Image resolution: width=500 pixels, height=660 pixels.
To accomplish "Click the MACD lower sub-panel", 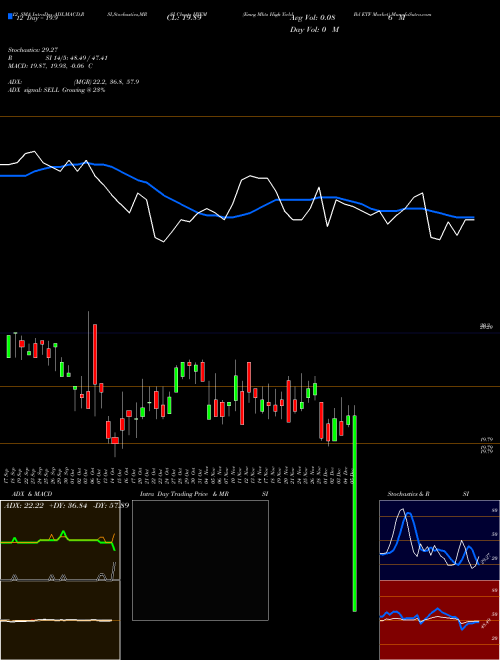I will click(60, 620).
